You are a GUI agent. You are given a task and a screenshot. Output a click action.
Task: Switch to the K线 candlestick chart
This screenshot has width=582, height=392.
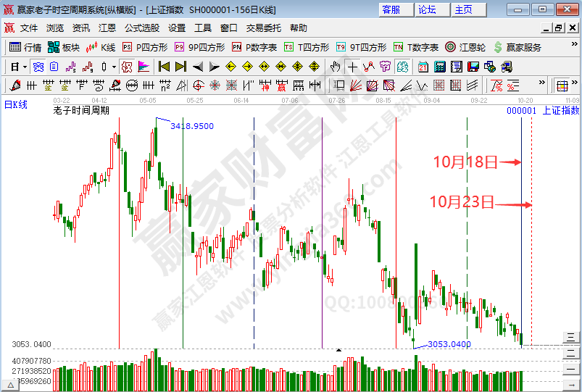tap(101, 47)
